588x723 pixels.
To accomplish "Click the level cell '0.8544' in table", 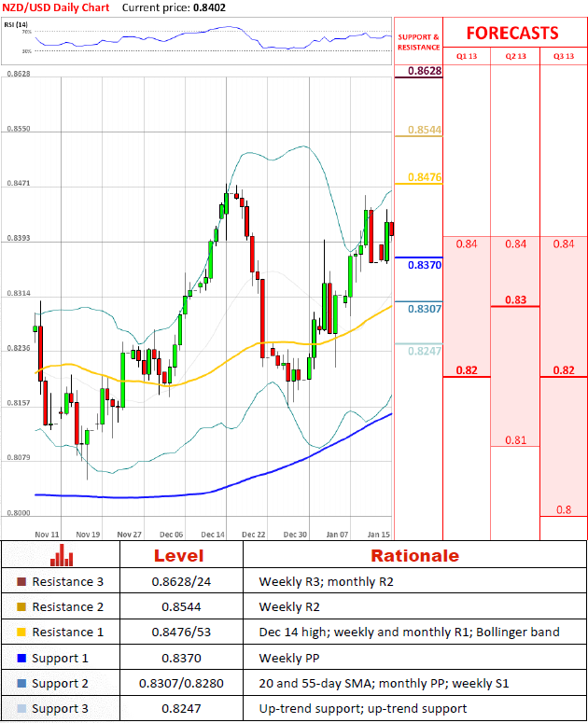I will pos(181,606).
